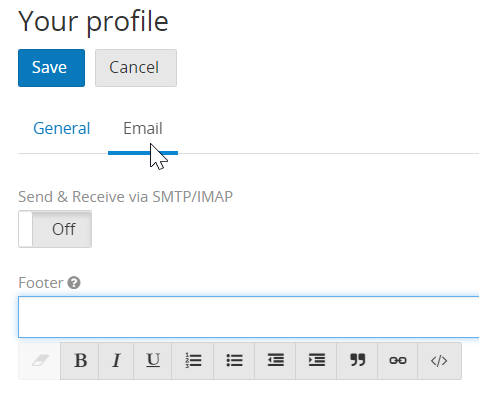Decrease indent with the outdent icon

coord(275,361)
